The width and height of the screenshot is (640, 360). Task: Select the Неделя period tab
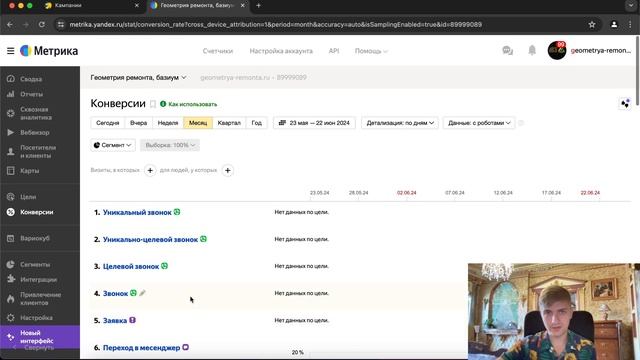(x=168, y=123)
